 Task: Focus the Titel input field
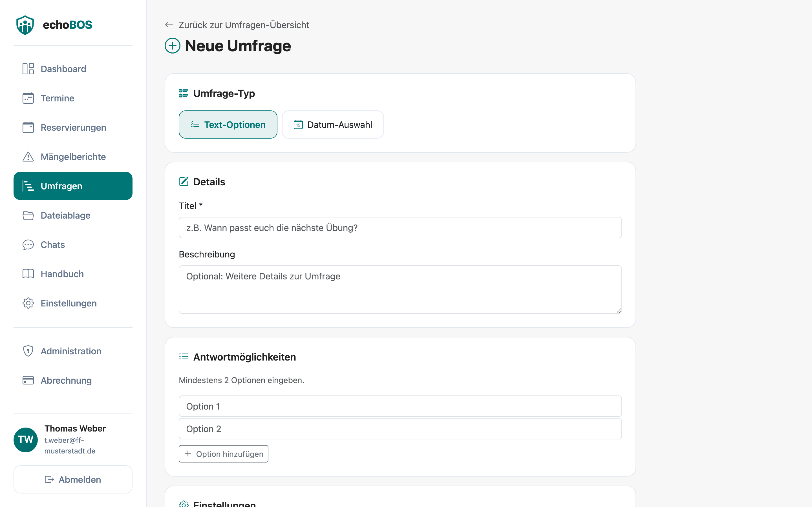[x=400, y=228]
